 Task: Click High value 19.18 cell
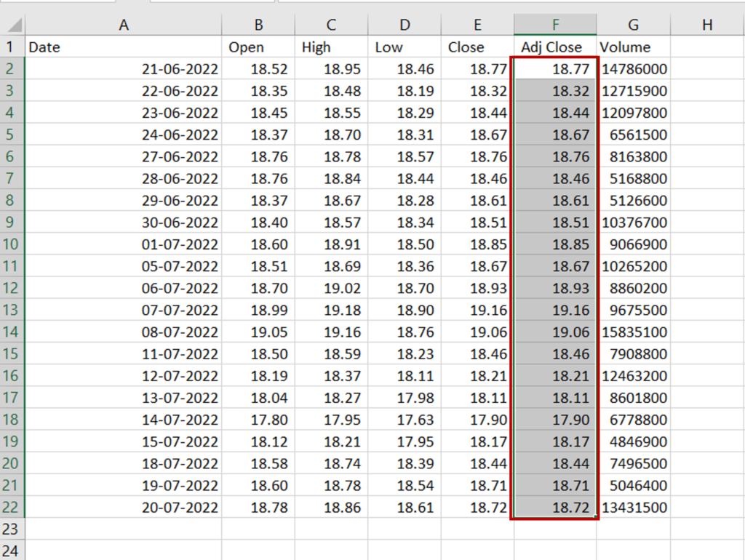click(x=331, y=310)
